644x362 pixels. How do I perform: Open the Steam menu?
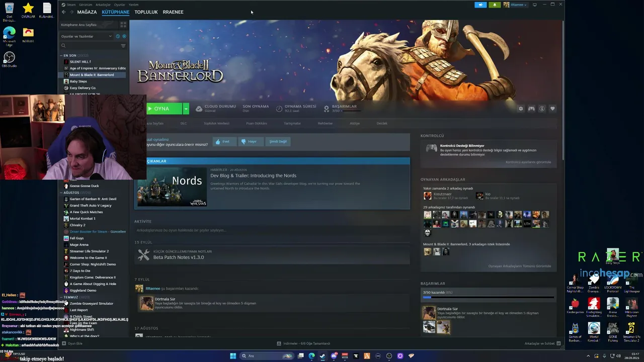70,5
